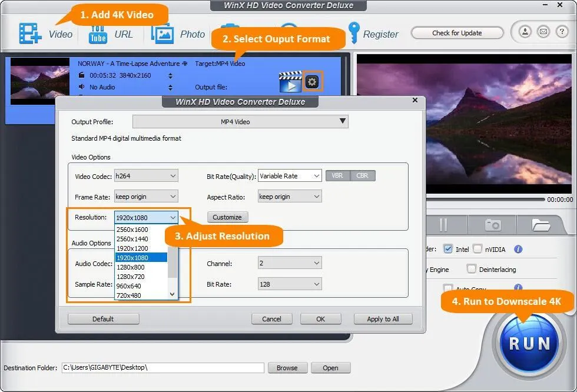577x392 pixels.
Task: Open the Video Codec h264 dropdown
Action: pos(146,176)
